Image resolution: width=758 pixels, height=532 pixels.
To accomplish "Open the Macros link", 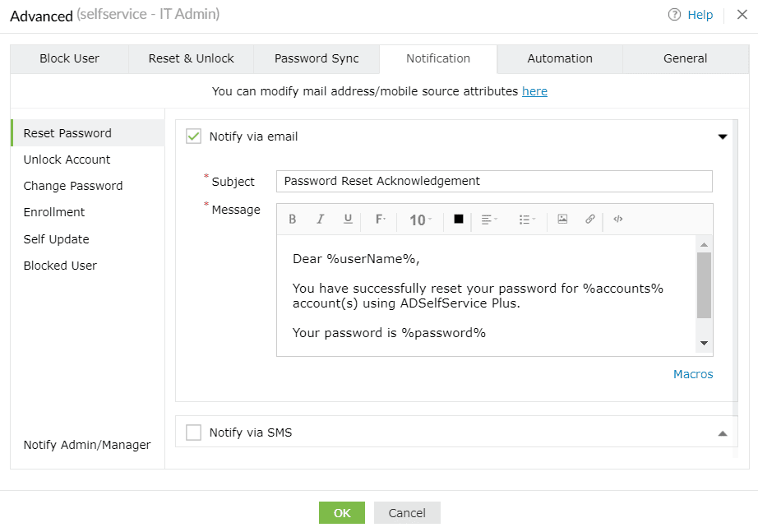I will click(x=693, y=374).
